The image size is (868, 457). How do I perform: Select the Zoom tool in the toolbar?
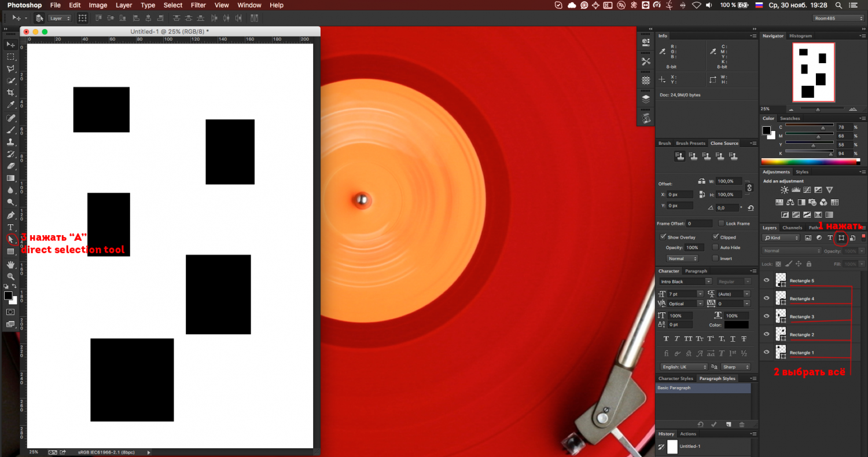tap(10, 277)
